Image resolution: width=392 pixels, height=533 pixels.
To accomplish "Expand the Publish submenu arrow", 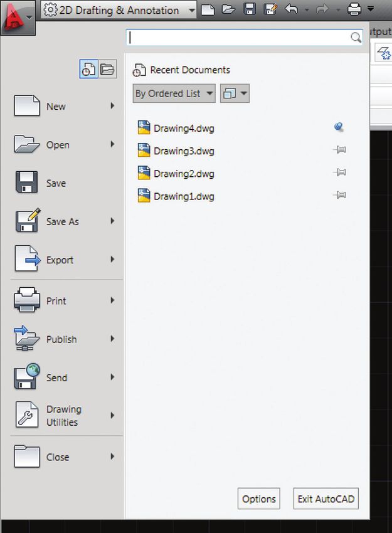I will (112, 339).
